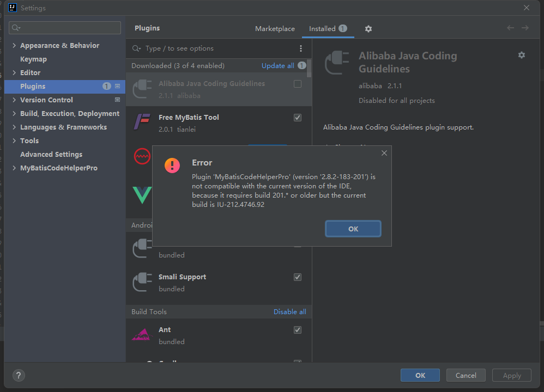Click the large Alibaba plugin icon in details
Image resolution: width=544 pixels, height=392 pixels.
click(337, 63)
